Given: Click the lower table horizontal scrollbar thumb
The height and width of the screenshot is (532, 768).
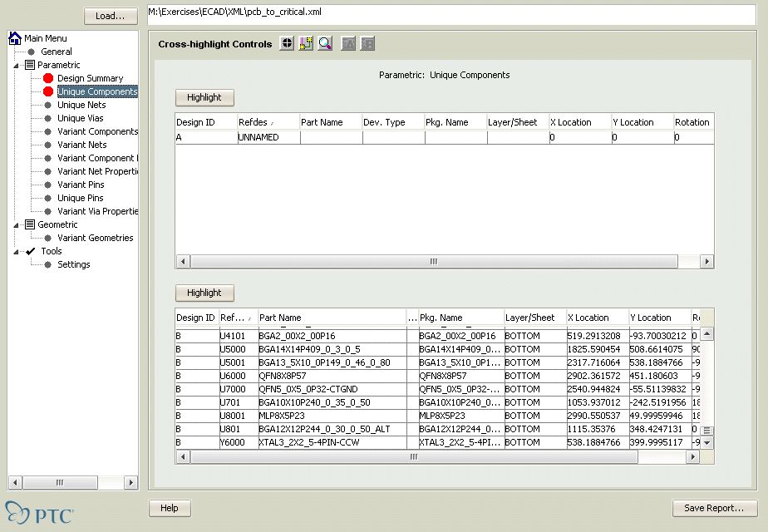Looking at the screenshot, I should pyautogui.click(x=414, y=457).
